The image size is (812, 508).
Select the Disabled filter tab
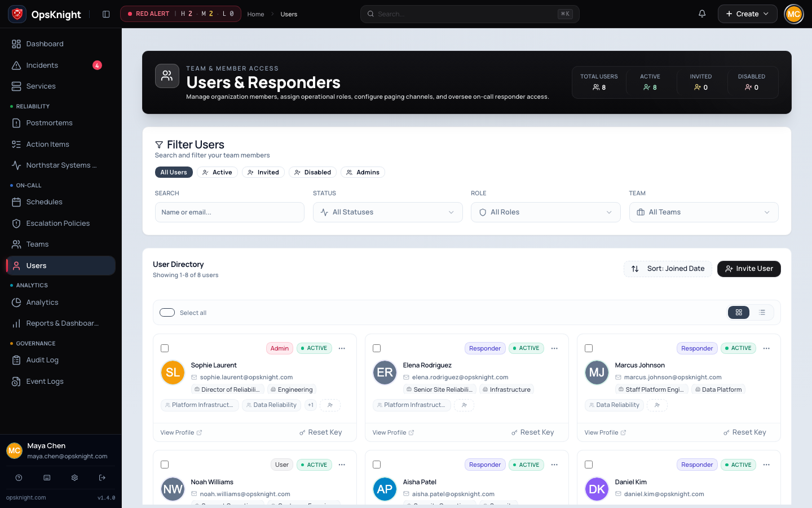[312, 172]
